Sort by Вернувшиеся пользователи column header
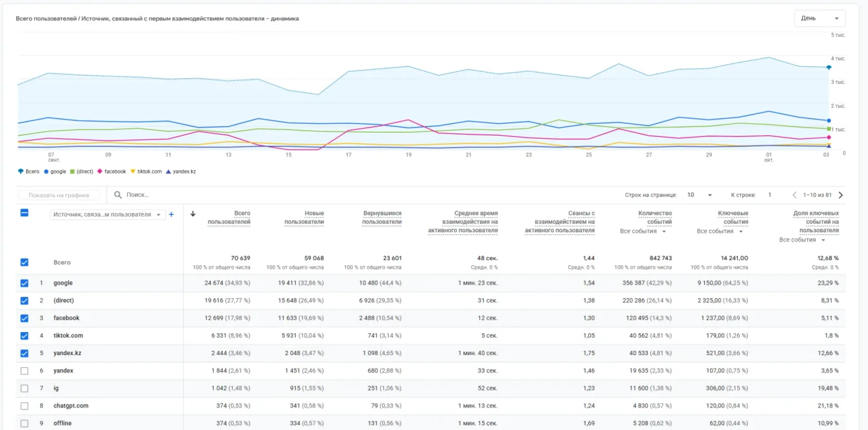The image size is (868, 430). pos(382,217)
